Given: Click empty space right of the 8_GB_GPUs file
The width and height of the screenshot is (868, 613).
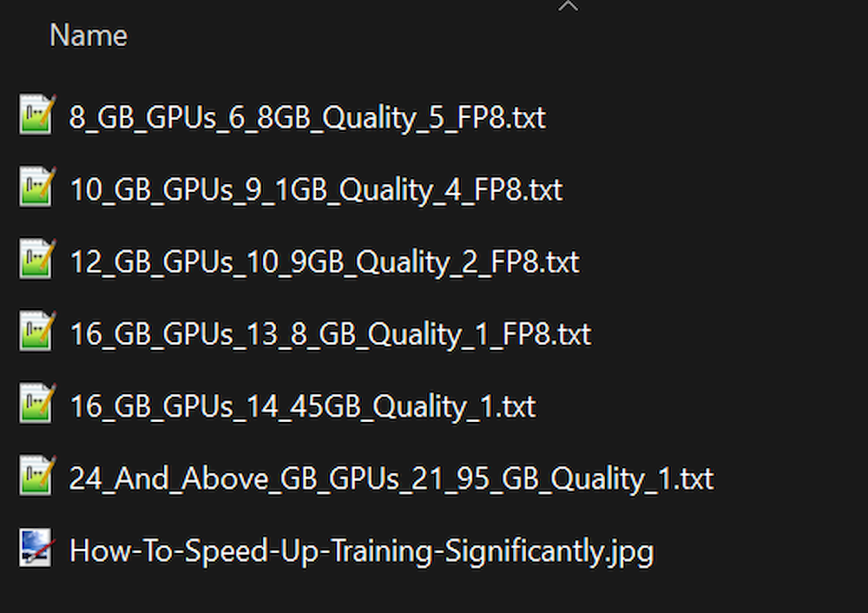Looking at the screenshot, I should click(712, 117).
